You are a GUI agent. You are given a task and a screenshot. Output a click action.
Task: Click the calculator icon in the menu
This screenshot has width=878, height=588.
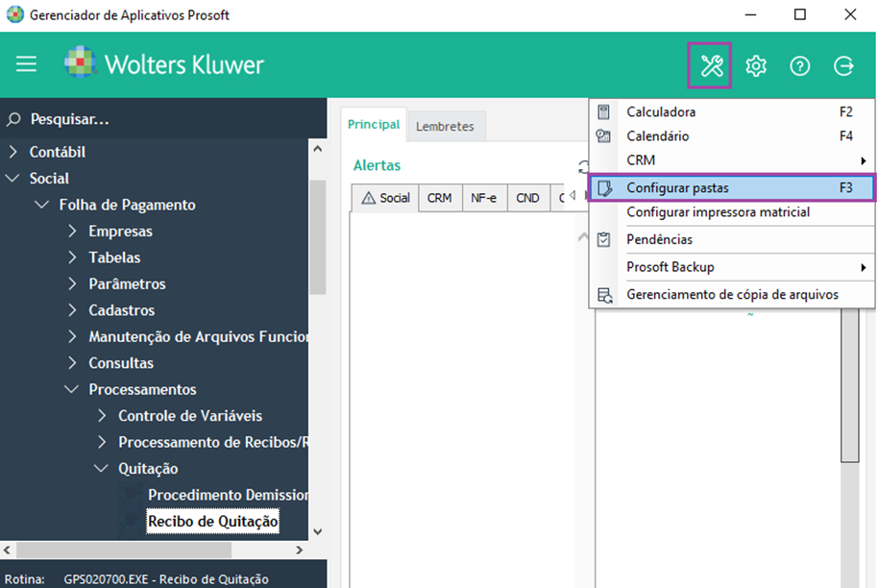(603, 112)
